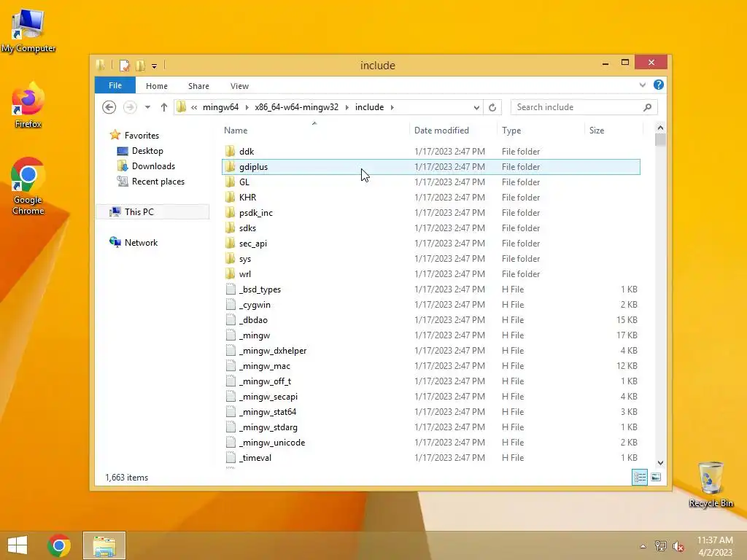Screen dimensions: 747x560
Task: Click the Forward navigation arrow
Action: 130,107
